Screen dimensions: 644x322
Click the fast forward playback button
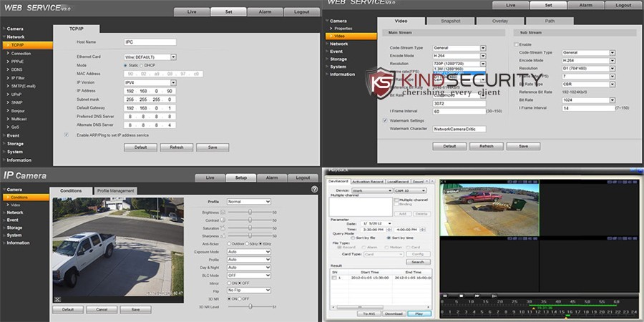(x=478, y=296)
